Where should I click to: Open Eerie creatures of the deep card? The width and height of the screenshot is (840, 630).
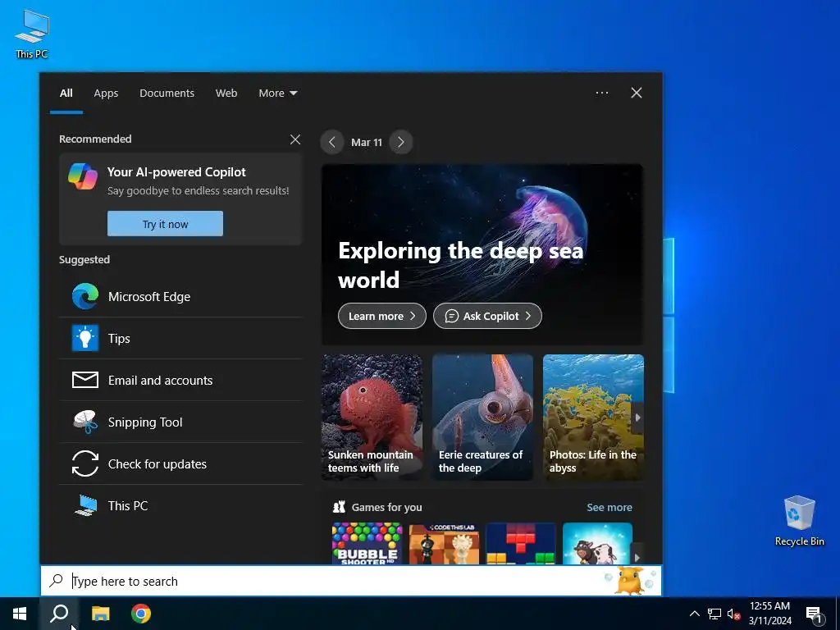click(482, 418)
